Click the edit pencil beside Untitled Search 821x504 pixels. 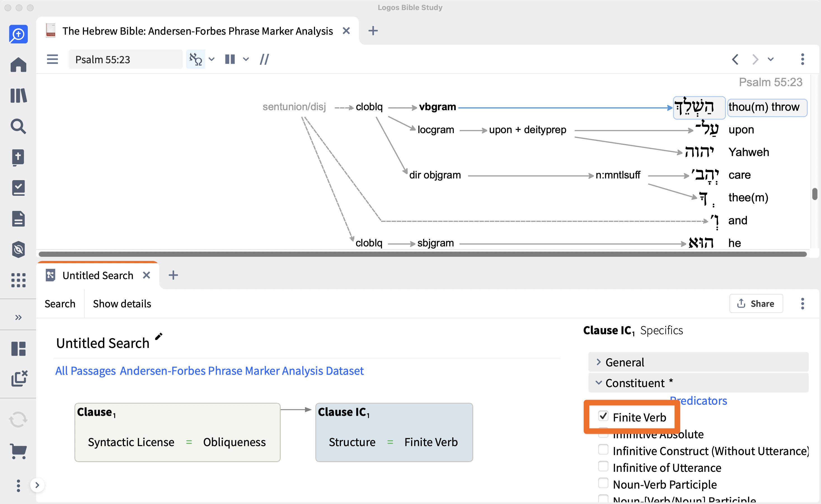159,336
